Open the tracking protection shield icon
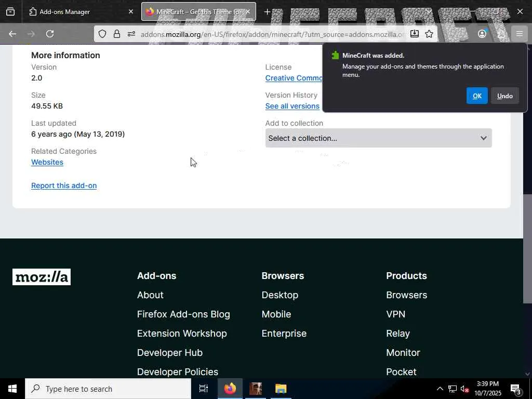Screen dimensions: 532x399 pyautogui.click(x=102, y=34)
